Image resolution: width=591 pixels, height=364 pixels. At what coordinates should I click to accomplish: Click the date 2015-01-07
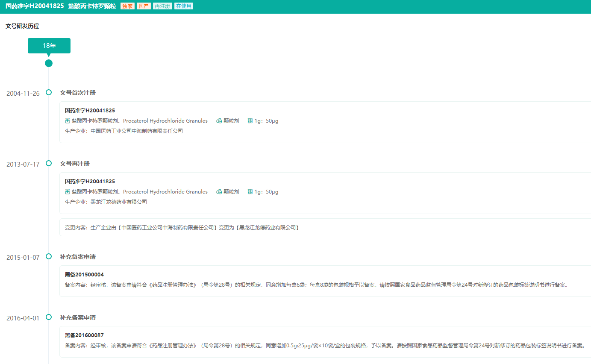[x=23, y=258]
